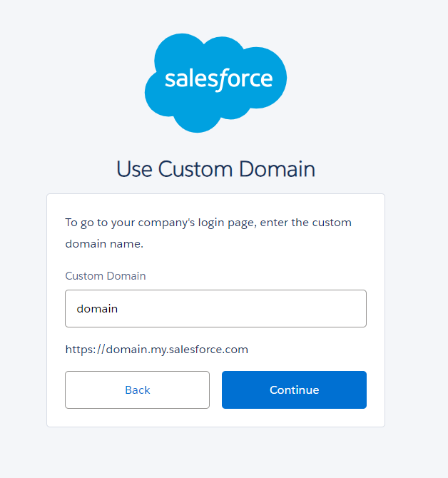
Task: Go back using the Back button
Action: click(x=137, y=390)
